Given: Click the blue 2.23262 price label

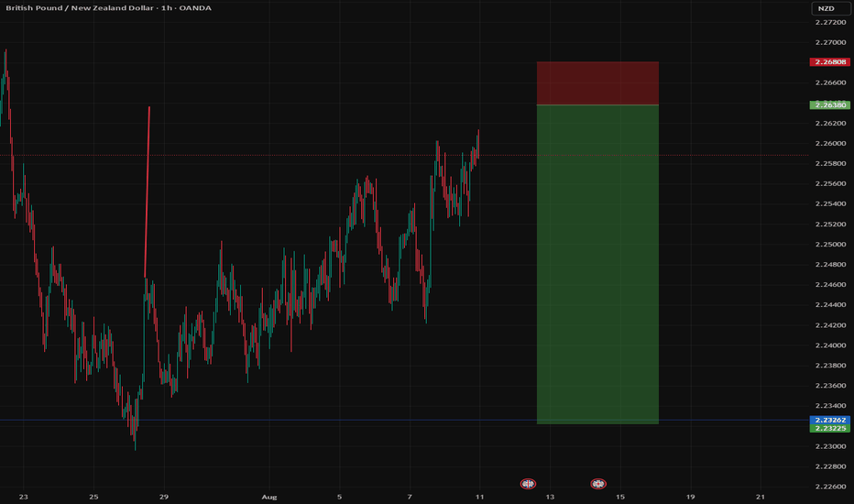Looking at the screenshot, I should (x=830, y=420).
